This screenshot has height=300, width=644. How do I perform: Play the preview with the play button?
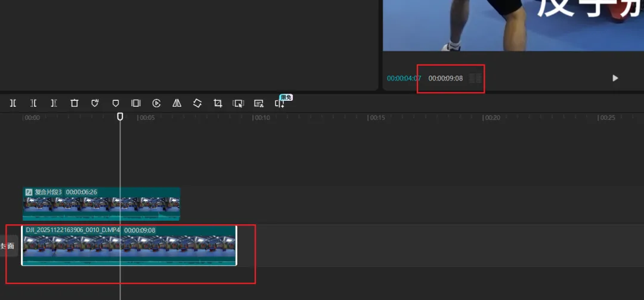pyautogui.click(x=615, y=78)
